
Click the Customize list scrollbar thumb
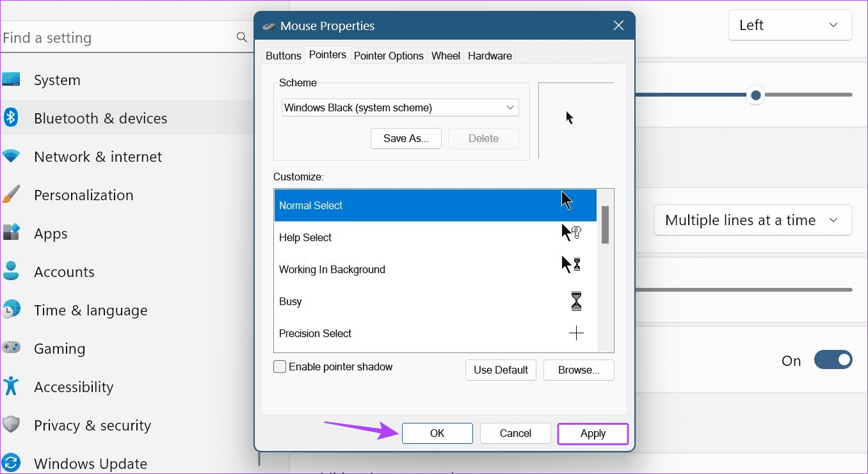click(x=605, y=225)
